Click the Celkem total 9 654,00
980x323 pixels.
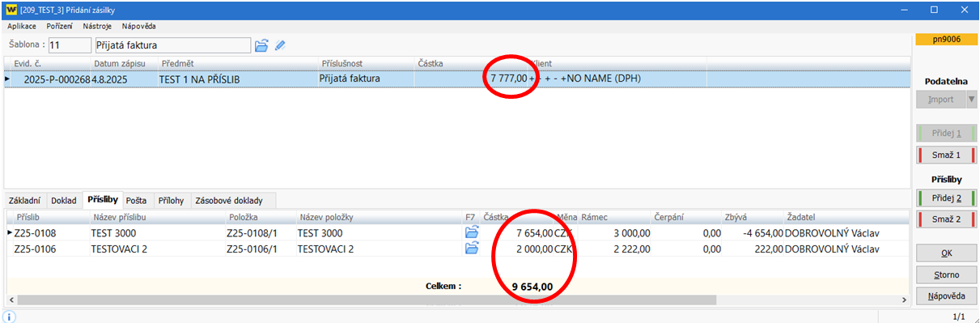pos(532,286)
